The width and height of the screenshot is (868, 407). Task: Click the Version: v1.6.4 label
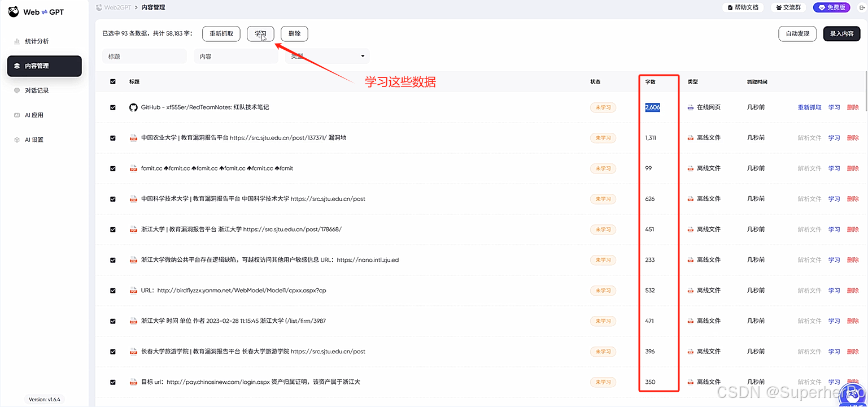point(44,399)
